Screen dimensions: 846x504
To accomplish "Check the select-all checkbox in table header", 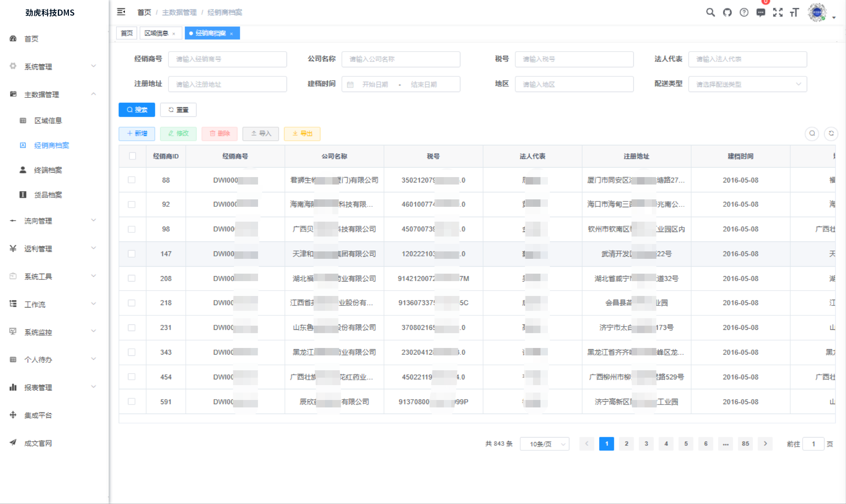I will pyautogui.click(x=132, y=156).
